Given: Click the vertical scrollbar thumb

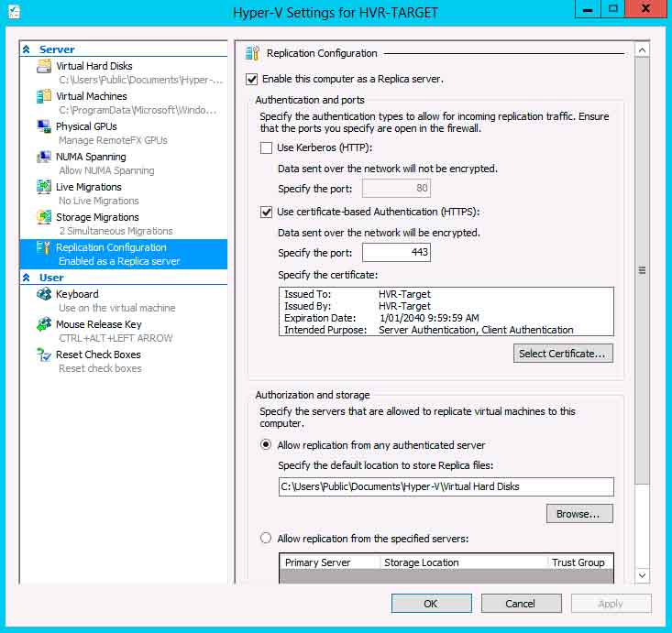Looking at the screenshot, I should coord(642,270).
